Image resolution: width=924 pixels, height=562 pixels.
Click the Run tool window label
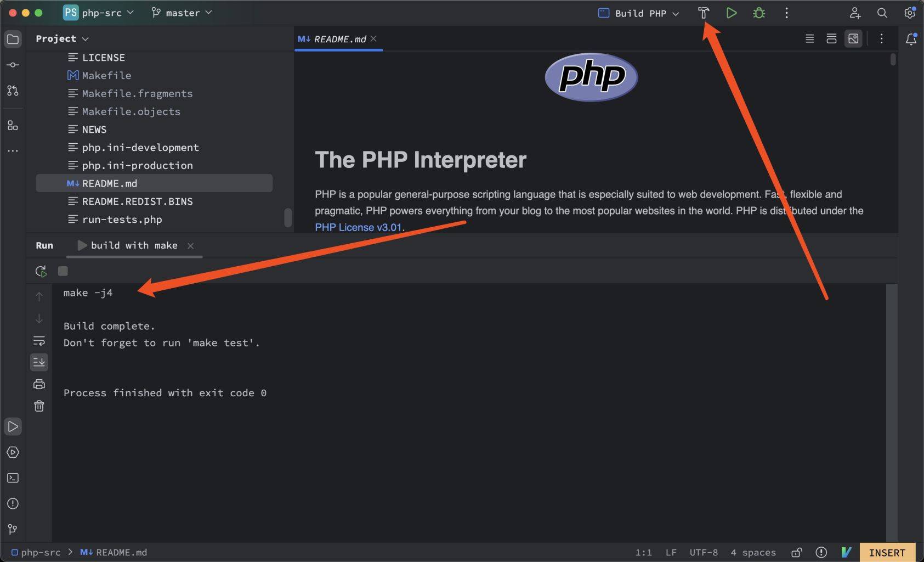tap(44, 246)
